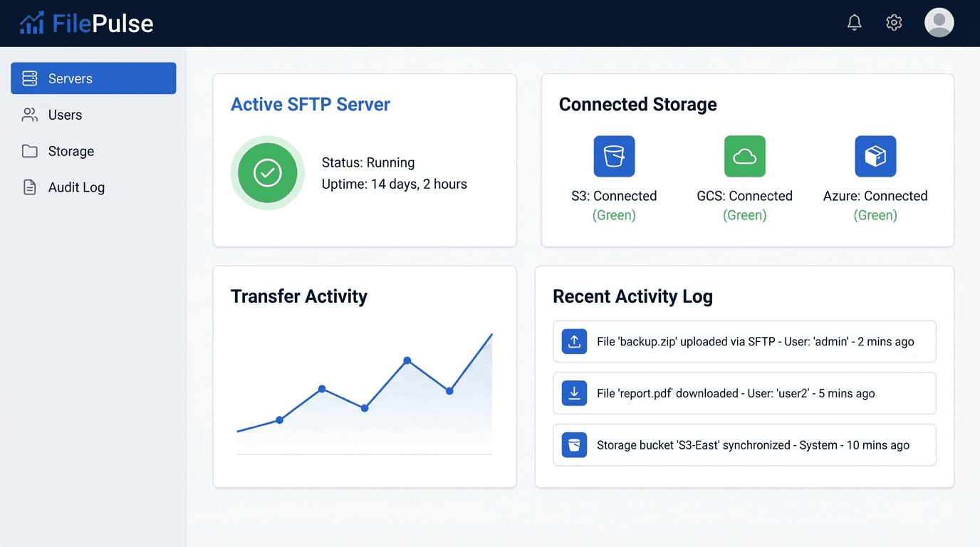Open the user profile avatar
This screenshot has height=547, width=980.
(939, 22)
